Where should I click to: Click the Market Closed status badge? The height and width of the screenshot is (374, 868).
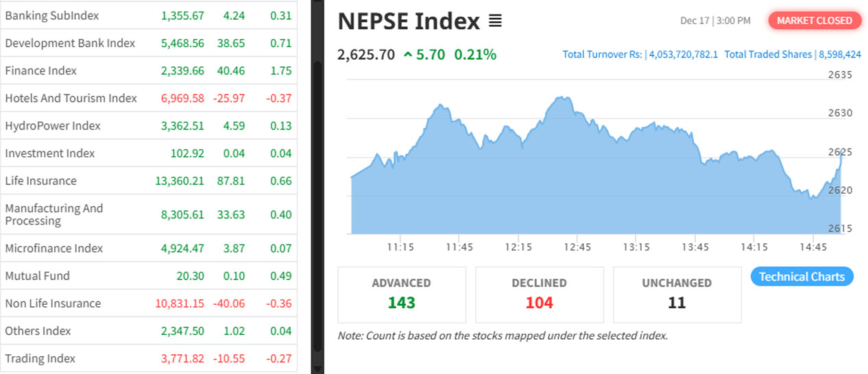click(814, 21)
